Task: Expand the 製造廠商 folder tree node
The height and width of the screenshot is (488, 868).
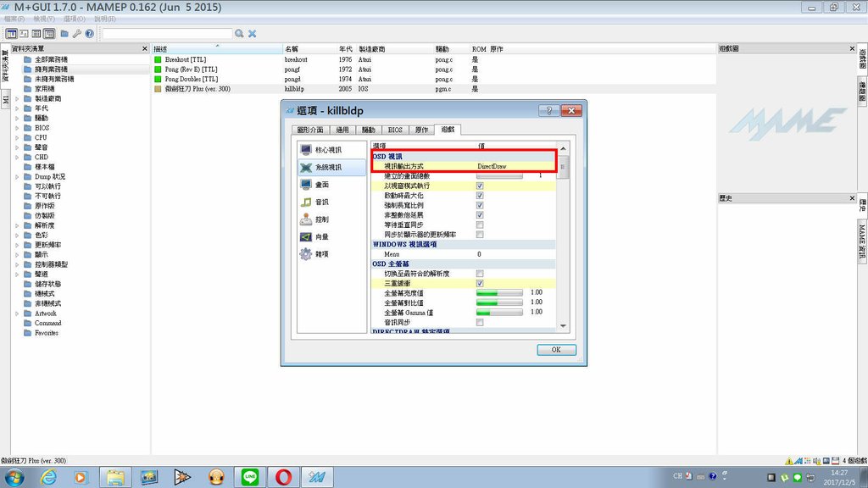Action: 17,98
